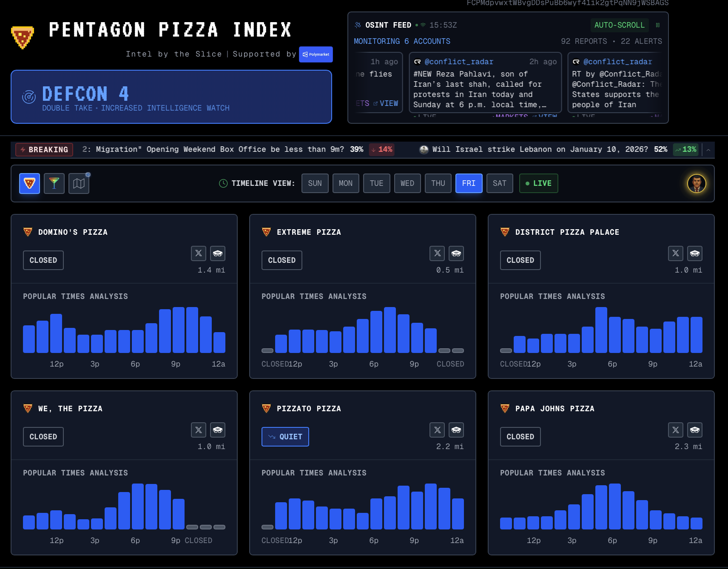The image size is (728, 569).
Task: Switch timeline to THU
Action: (x=438, y=183)
